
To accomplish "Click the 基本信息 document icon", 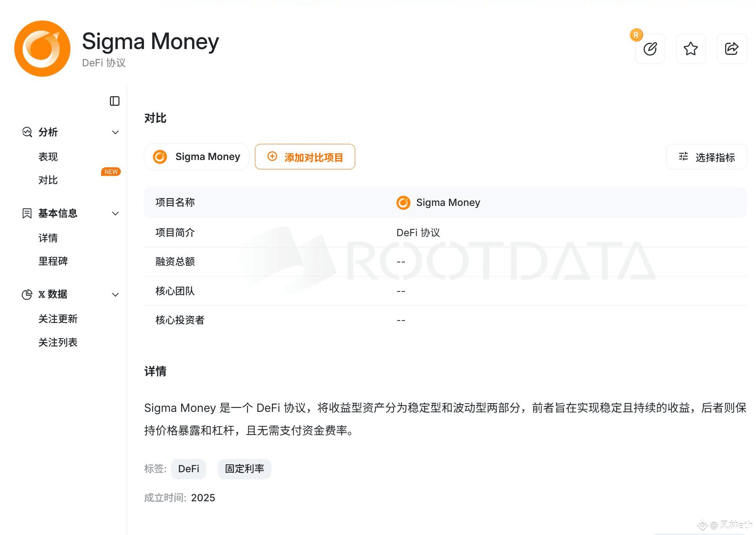I will coord(27,213).
